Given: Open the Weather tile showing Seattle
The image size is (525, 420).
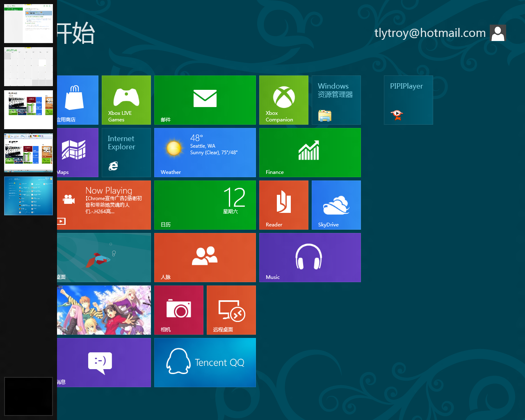Looking at the screenshot, I should pyautogui.click(x=205, y=153).
